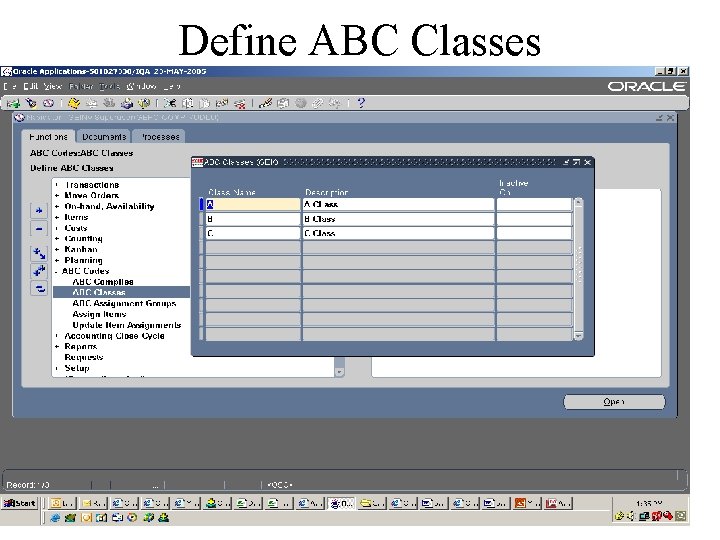The image size is (720, 540).
Task: Expand the Transactions tree node
Action: coord(57,185)
